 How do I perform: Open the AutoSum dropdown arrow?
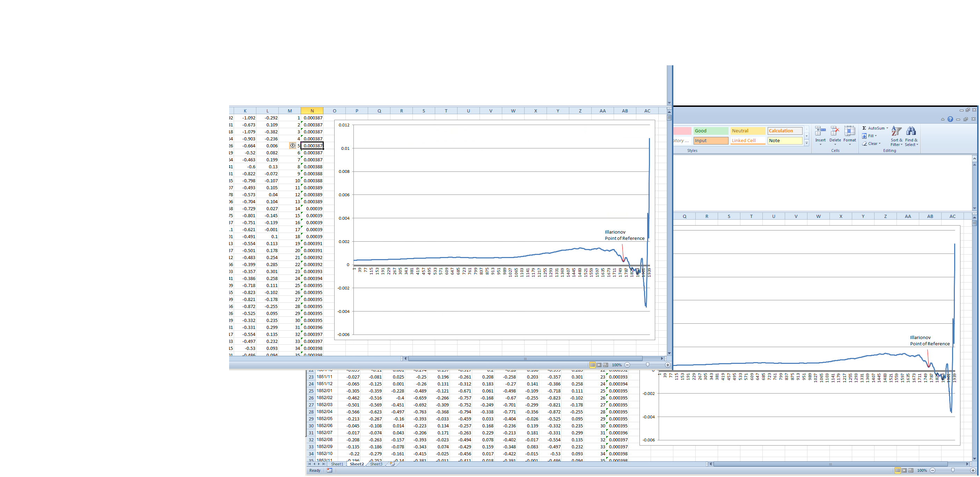coord(887,128)
